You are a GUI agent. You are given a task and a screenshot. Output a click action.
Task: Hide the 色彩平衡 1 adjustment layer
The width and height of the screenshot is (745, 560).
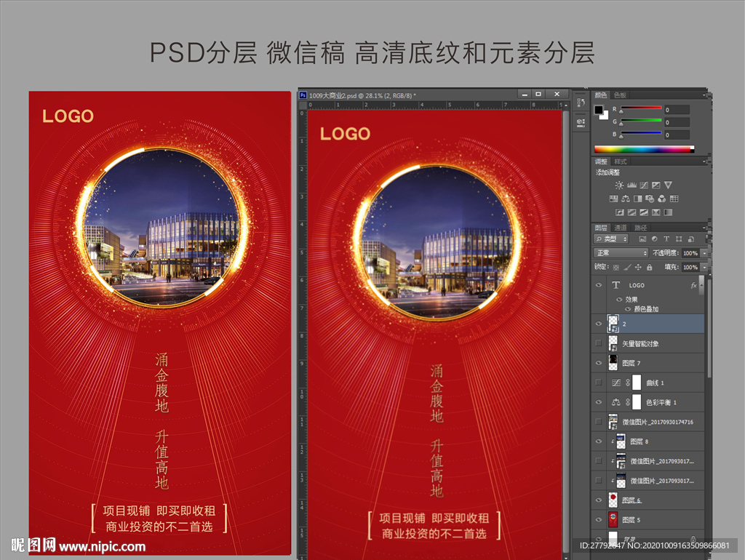pyautogui.click(x=599, y=402)
